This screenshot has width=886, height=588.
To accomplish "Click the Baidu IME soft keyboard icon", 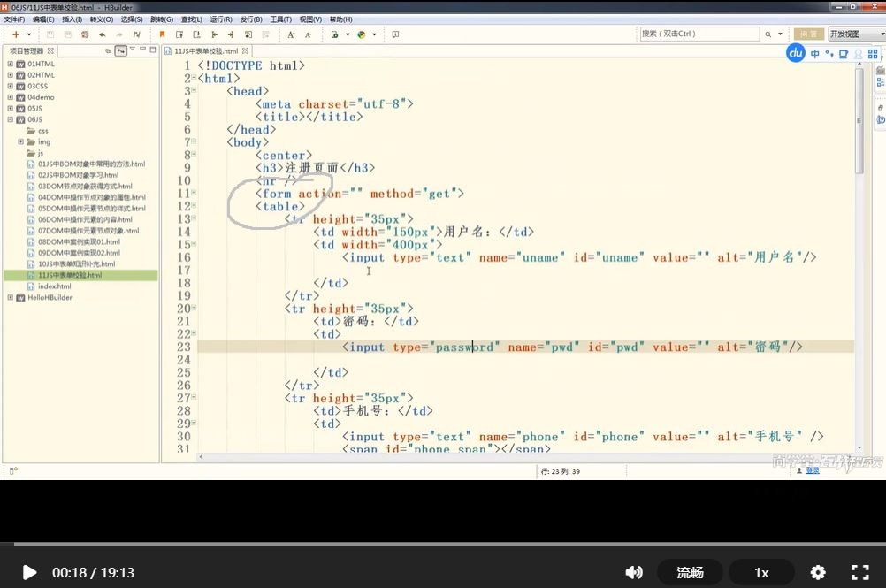I will point(844,54).
